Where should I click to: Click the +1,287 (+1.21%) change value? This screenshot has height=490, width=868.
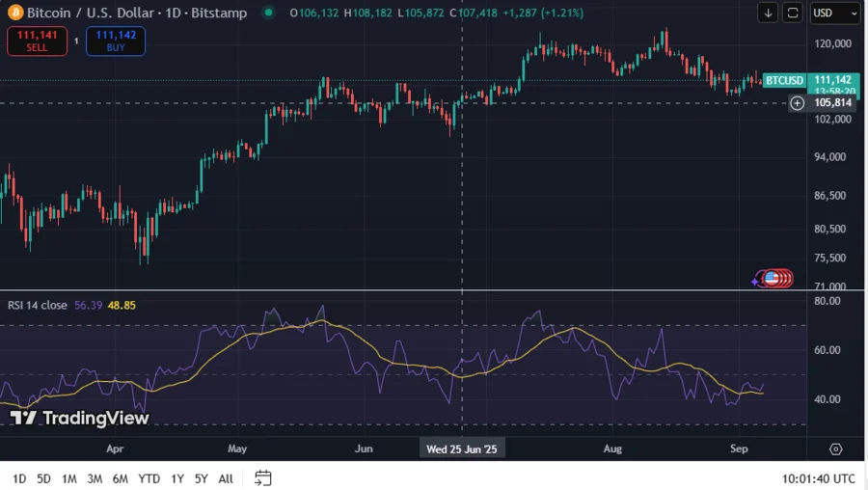[543, 13]
